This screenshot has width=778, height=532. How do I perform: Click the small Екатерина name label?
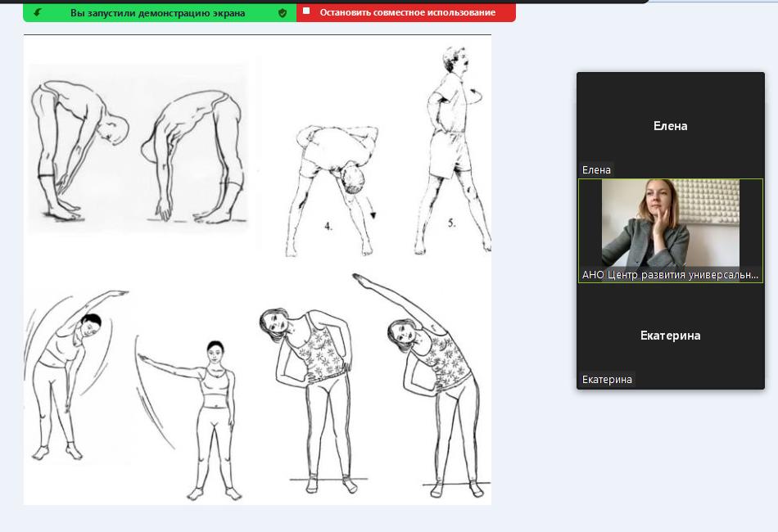tap(607, 379)
